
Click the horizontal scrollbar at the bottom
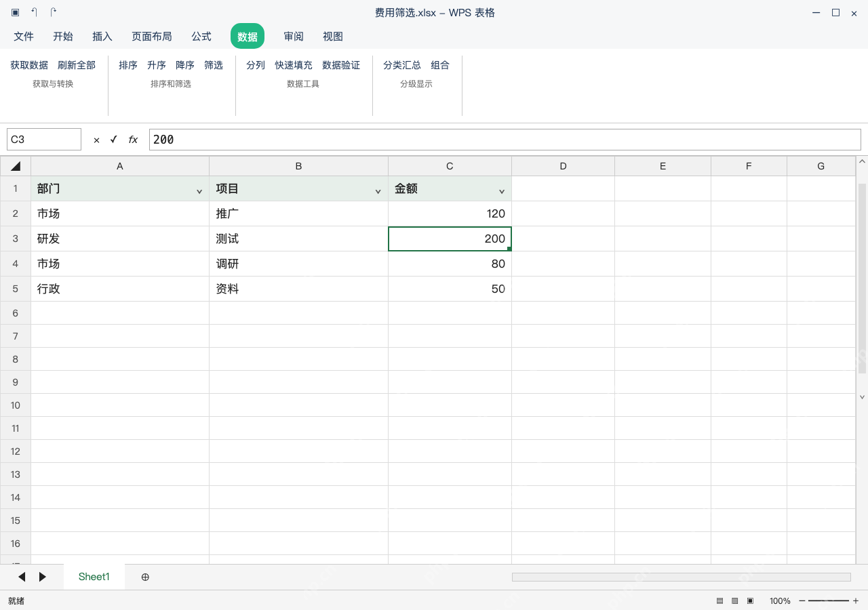click(682, 577)
